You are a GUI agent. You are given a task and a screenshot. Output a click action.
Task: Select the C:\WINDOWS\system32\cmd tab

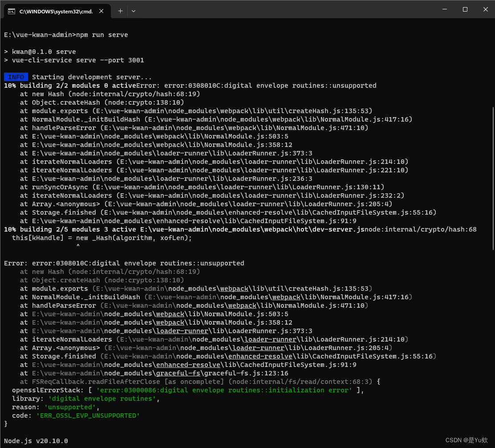point(57,12)
